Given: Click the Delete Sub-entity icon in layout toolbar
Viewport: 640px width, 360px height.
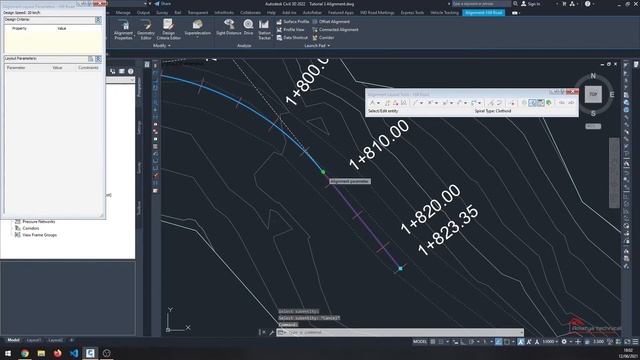Looking at the screenshot, I should [512, 103].
